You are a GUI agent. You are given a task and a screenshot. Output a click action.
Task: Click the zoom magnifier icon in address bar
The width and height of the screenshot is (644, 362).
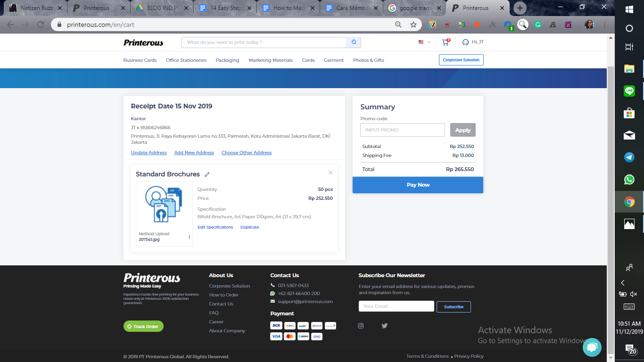point(398,25)
